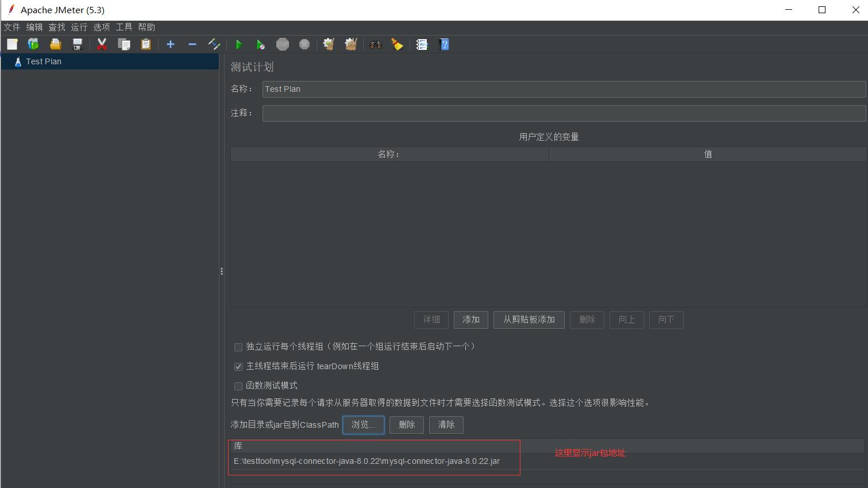Viewport: 868px width, 488px height.
Task: Start the test with green play icon
Action: [239, 44]
